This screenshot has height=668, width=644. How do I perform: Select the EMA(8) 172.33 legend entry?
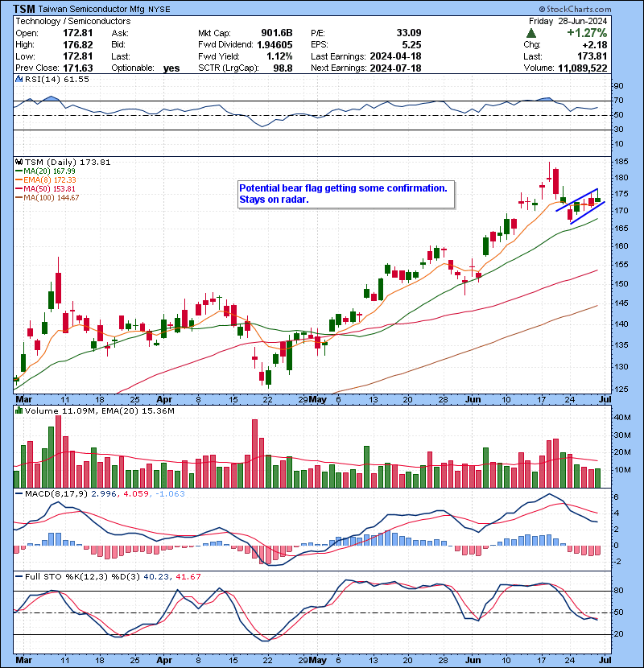point(46,180)
